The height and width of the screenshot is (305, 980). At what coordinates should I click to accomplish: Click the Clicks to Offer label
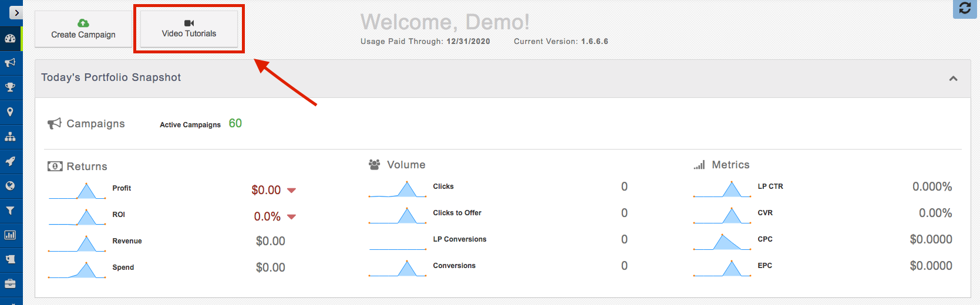457,213
